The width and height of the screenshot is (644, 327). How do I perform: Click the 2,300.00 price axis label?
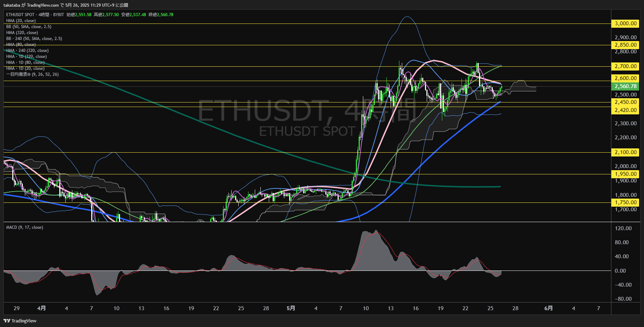(625, 124)
